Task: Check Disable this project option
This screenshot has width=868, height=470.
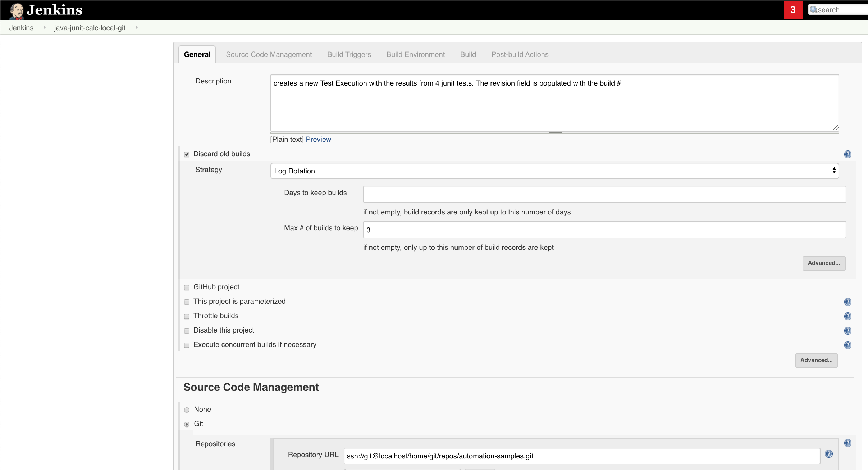Action: [187, 331]
